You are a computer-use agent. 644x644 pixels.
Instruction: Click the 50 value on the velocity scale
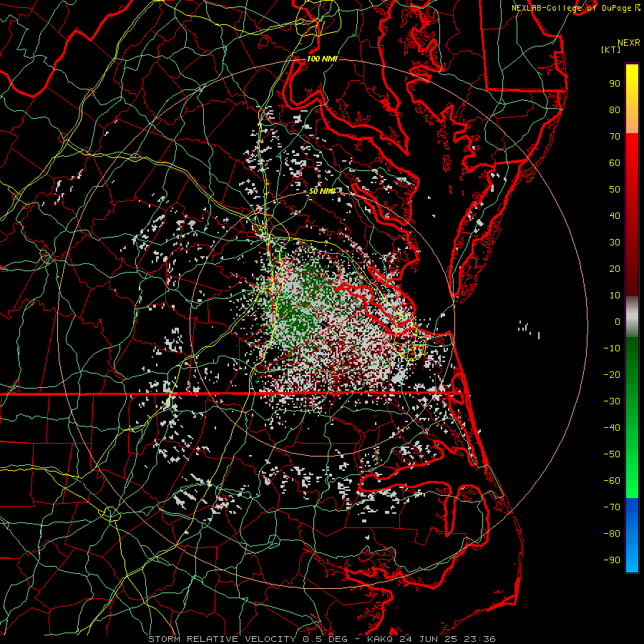click(x=615, y=190)
